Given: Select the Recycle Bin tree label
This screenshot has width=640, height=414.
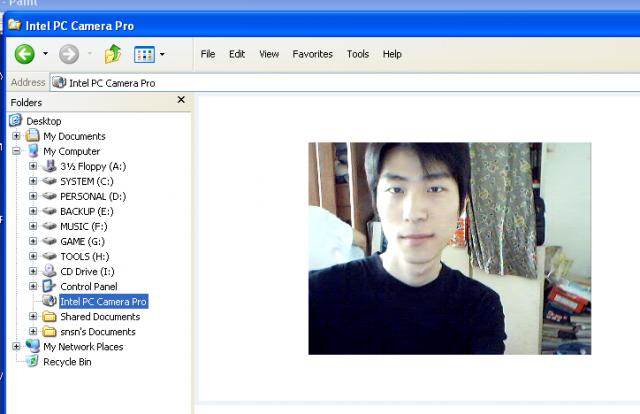Looking at the screenshot, I should (67, 362).
